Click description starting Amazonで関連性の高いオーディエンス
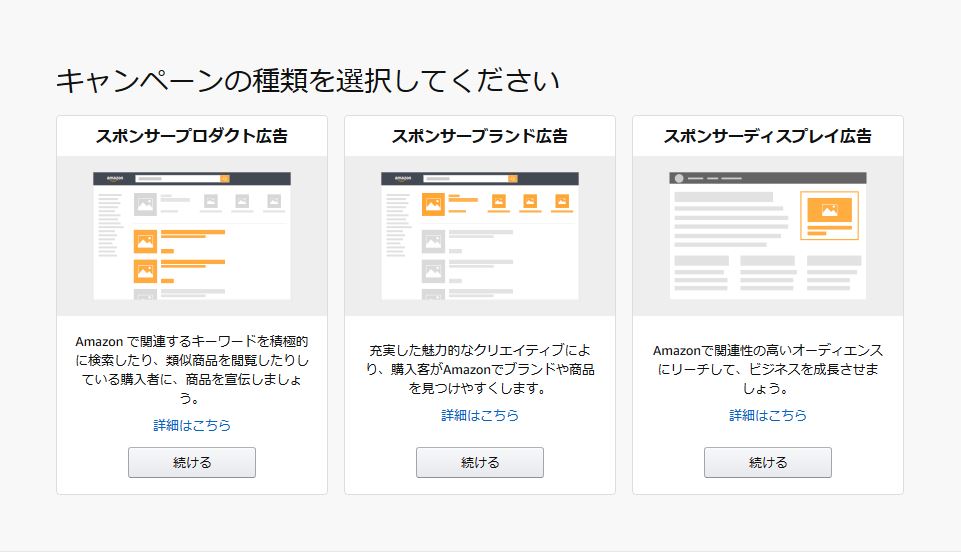This screenshot has width=961, height=556. pyautogui.click(x=768, y=369)
